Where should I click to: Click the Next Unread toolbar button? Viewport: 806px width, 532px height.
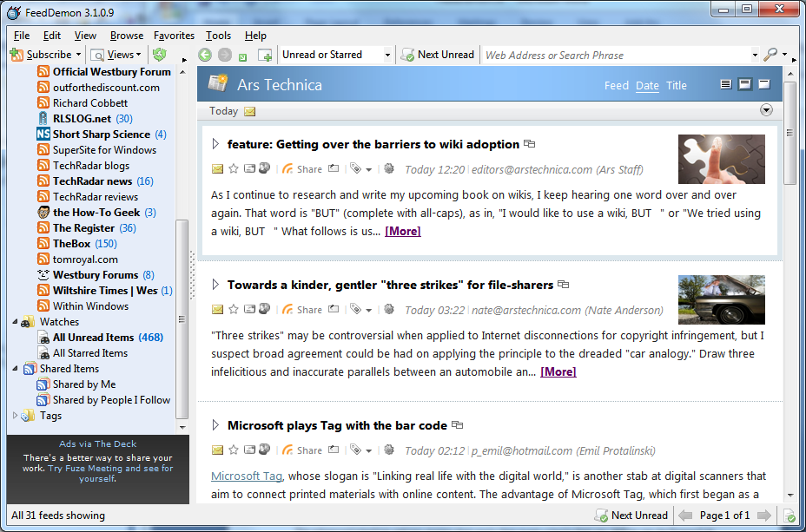pos(438,55)
